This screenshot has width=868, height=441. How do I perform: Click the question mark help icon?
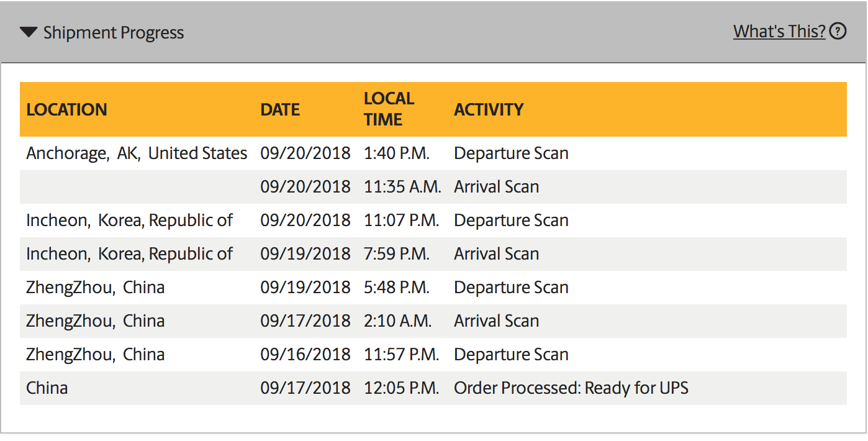[838, 31]
